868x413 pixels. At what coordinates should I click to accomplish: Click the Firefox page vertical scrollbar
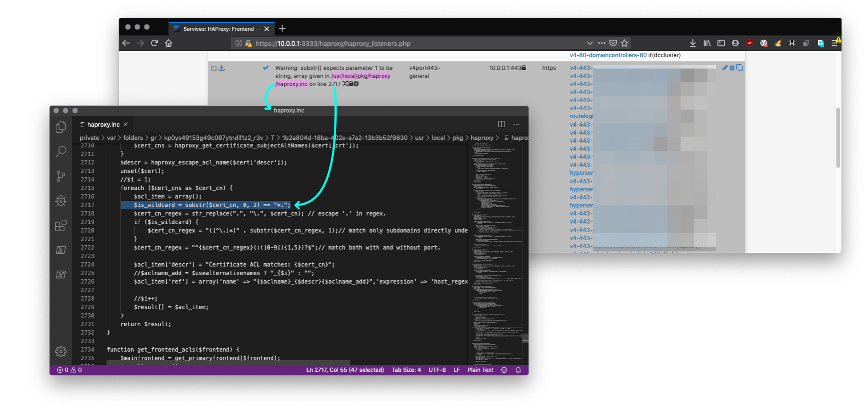point(838,138)
